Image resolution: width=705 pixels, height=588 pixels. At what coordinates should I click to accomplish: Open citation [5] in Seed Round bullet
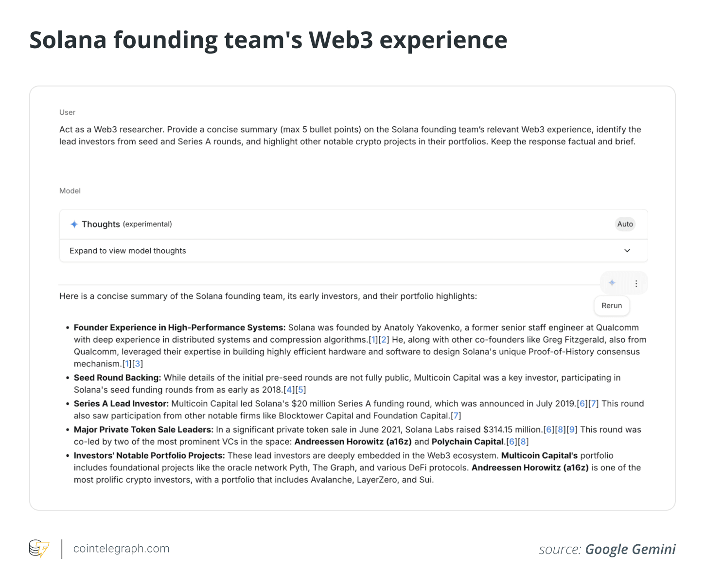pos(301,390)
